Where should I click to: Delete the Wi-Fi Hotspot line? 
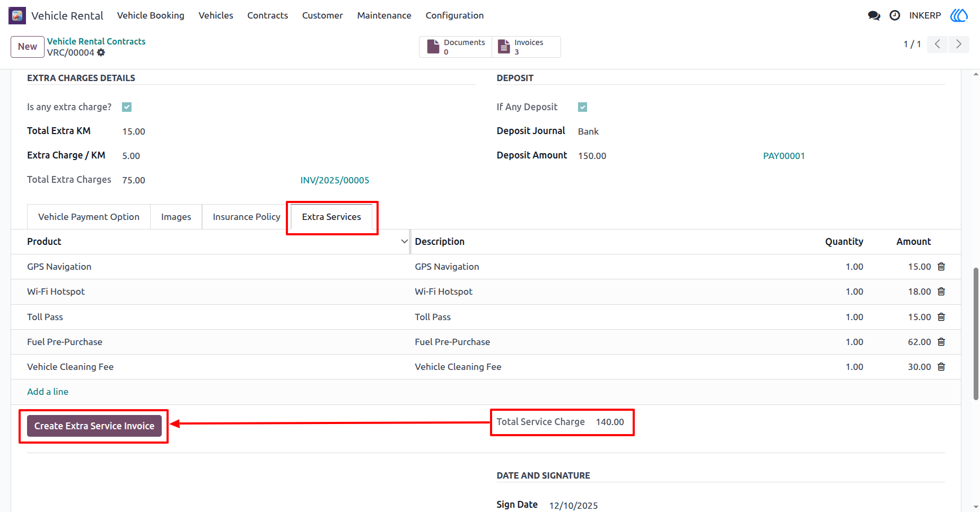[941, 292]
